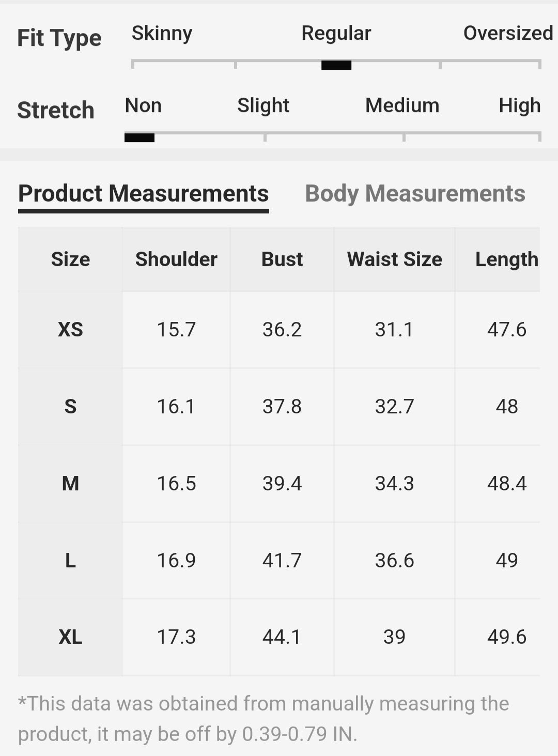This screenshot has height=756, width=558.
Task: Click the Waist Size column header
Action: [x=394, y=259]
